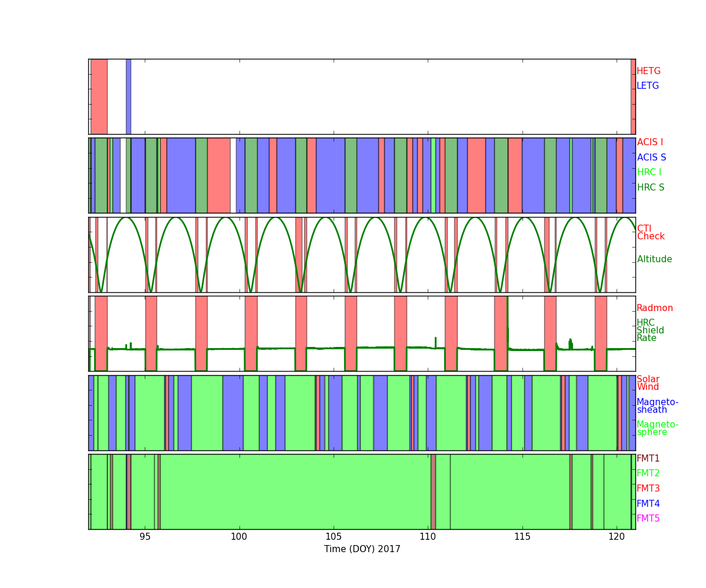Click the blue LETG bar in top panel
Viewport: 706px width, 588px height.
128,96
